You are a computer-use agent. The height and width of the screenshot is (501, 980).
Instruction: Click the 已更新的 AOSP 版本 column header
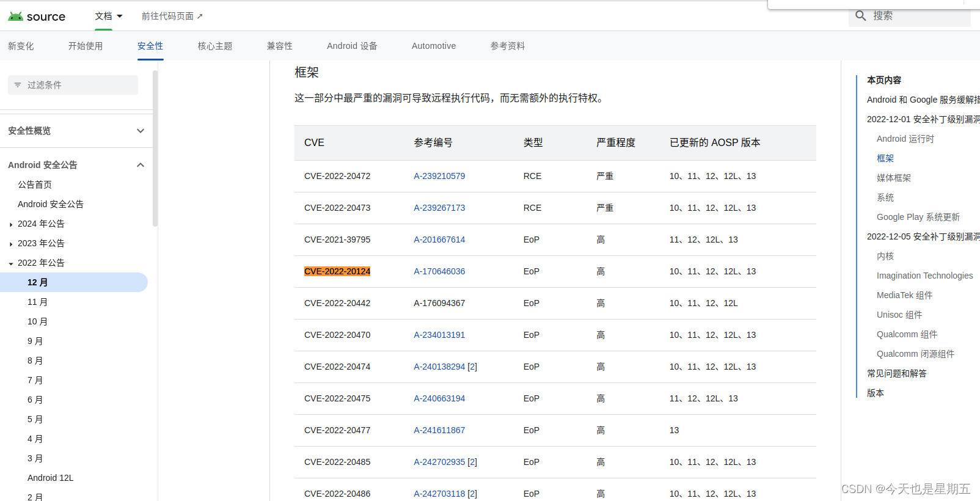715,142
